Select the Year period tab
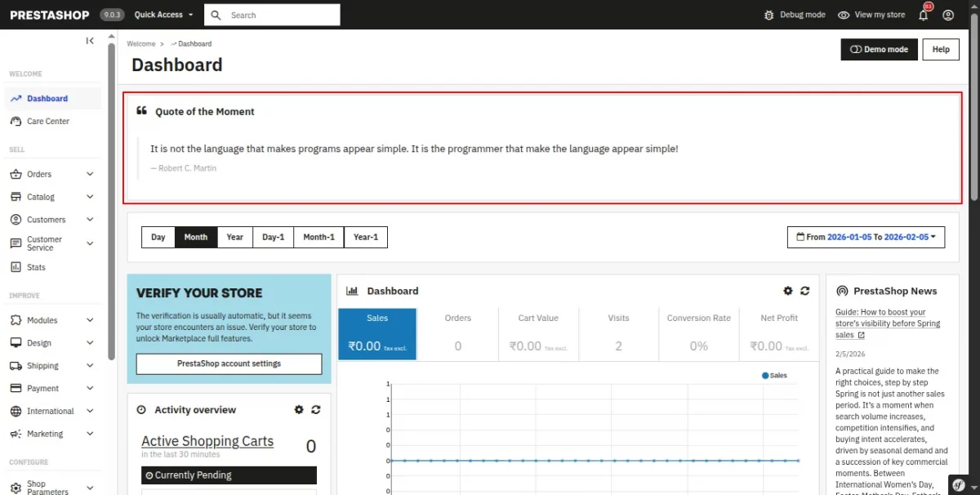Image resolution: width=980 pixels, height=495 pixels. click(235, 237)
